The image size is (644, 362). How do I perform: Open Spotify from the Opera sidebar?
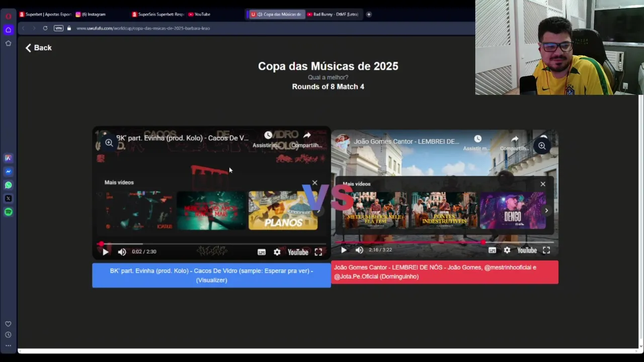pyautogui.click(x=8, y=212)
